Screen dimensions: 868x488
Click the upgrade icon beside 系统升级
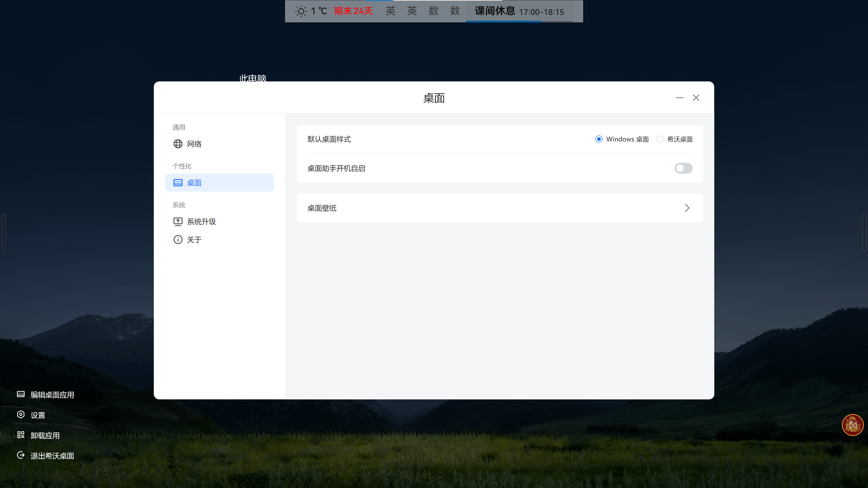178,222
